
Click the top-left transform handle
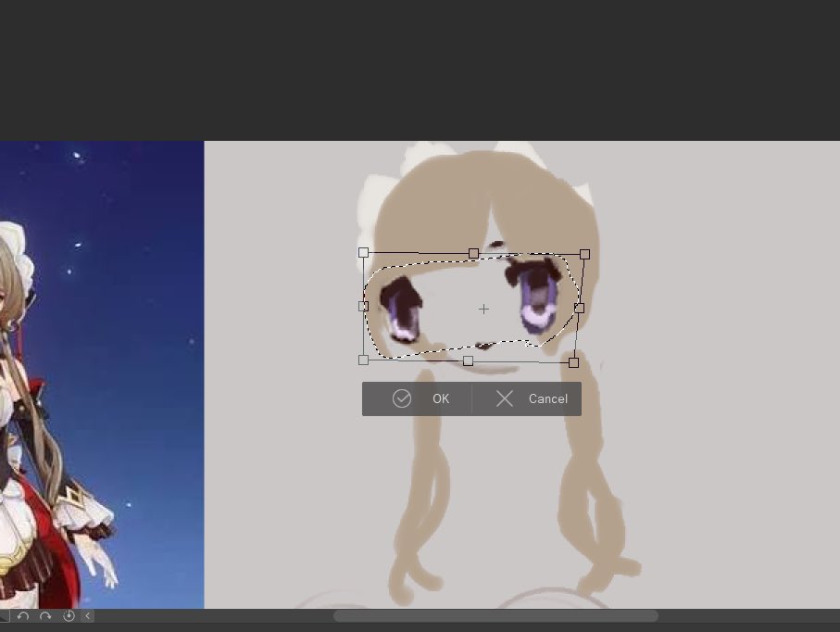(363, 252)
